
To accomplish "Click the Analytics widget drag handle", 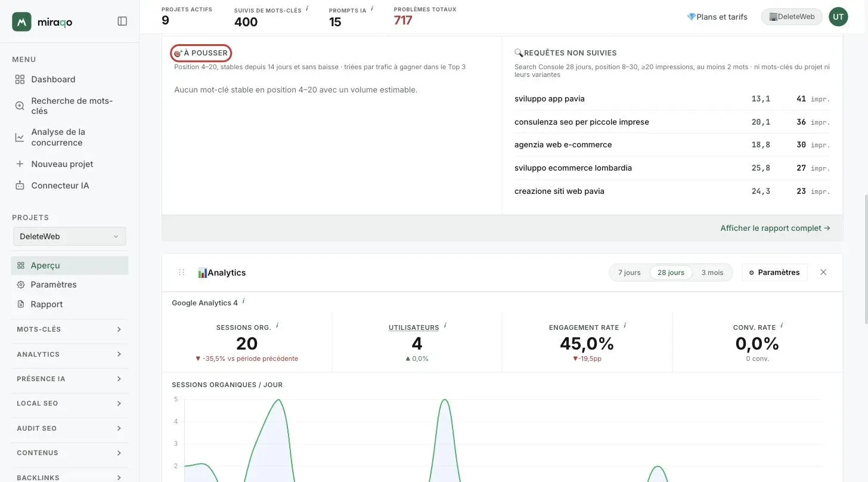I will tap(181, 272).
